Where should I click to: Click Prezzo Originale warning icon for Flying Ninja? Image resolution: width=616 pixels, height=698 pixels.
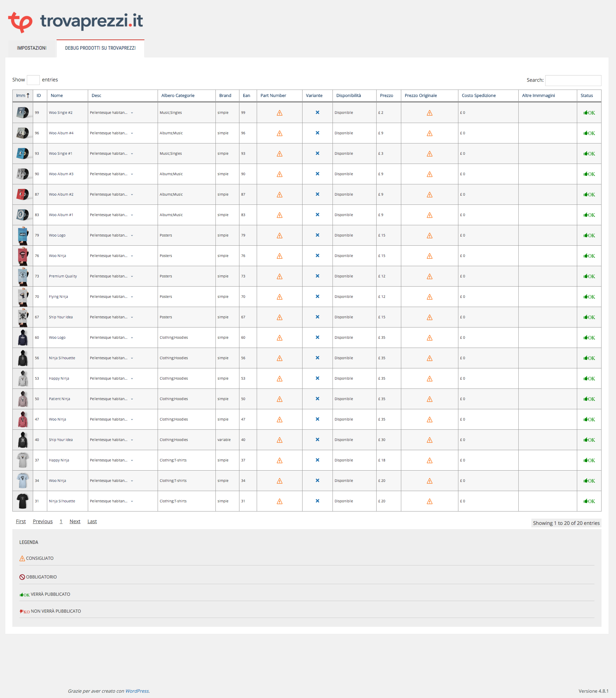[x=429, y=297]
